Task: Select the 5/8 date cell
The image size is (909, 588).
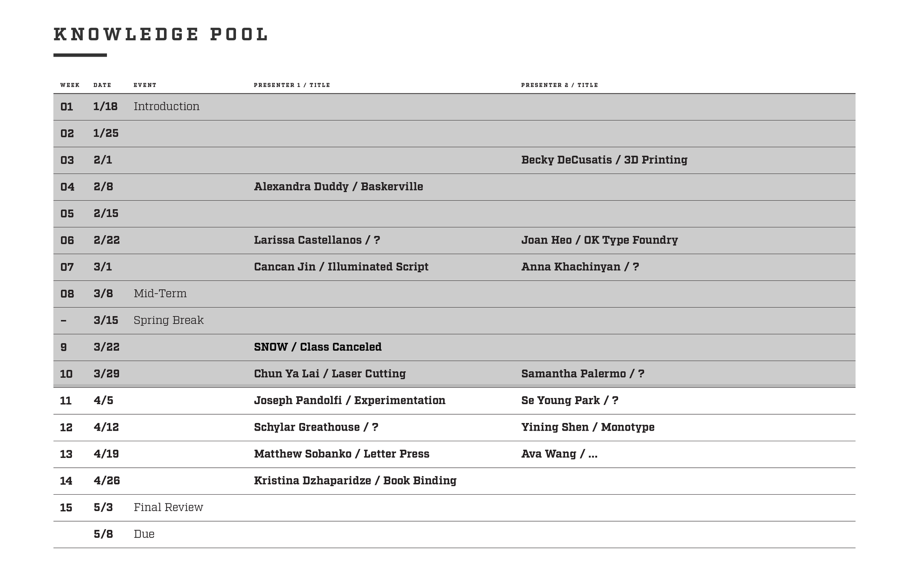Action: (x=103, y=534)
